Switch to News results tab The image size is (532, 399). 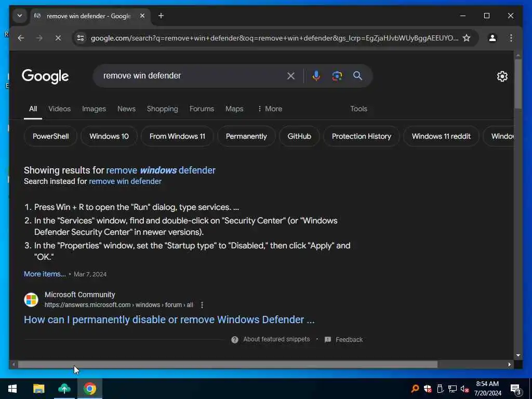pyautogui.click(x=126, y=109)
